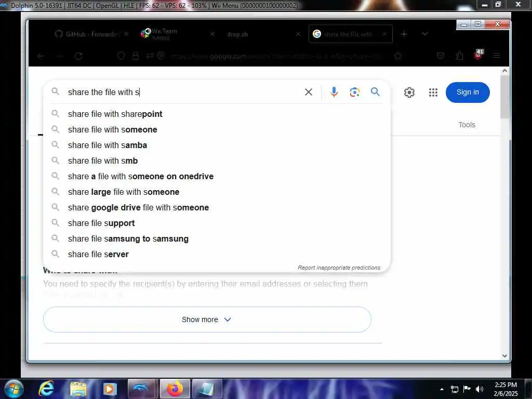
Task: Click scrollbar down arrow at bottom
Action: tap(504, 355)
